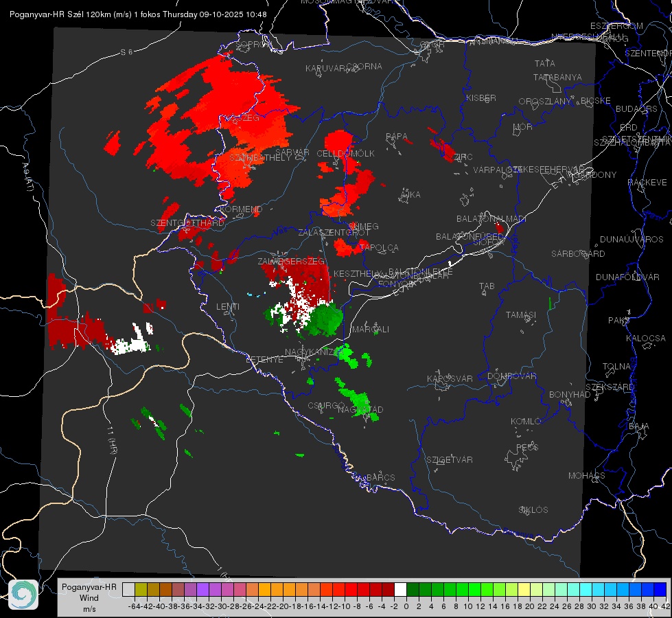Click the ZIRC city label
This screenshot has width=672, height=618.
463,157
